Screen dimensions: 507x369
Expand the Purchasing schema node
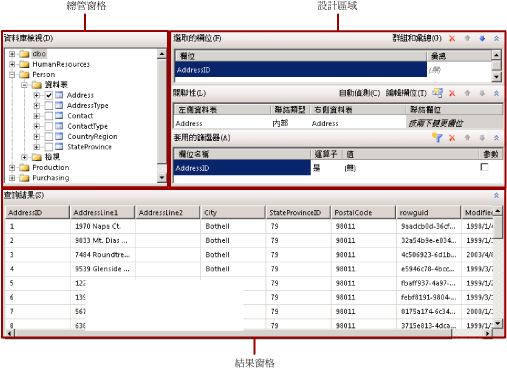[x=12, y=178]
